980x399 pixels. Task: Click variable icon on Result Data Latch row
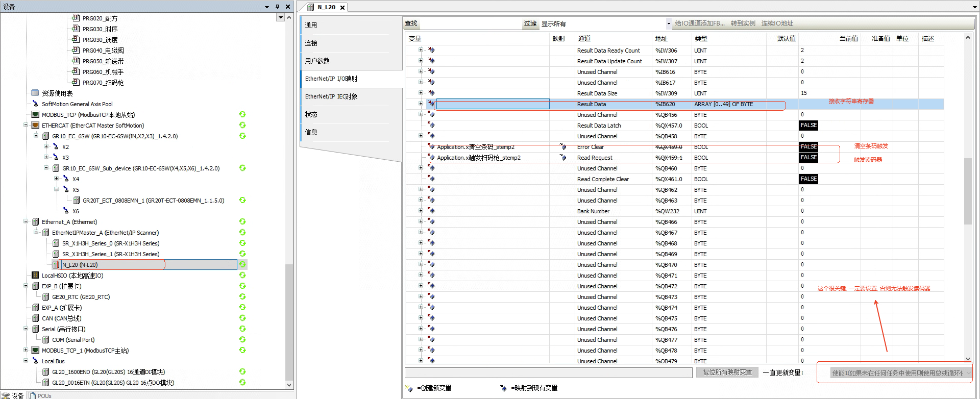point(431,125)
